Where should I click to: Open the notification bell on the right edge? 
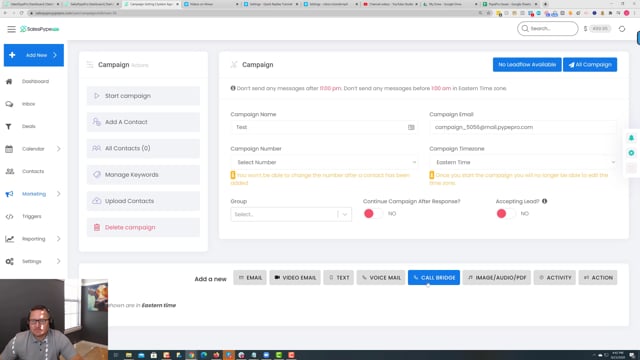[631, 138]
